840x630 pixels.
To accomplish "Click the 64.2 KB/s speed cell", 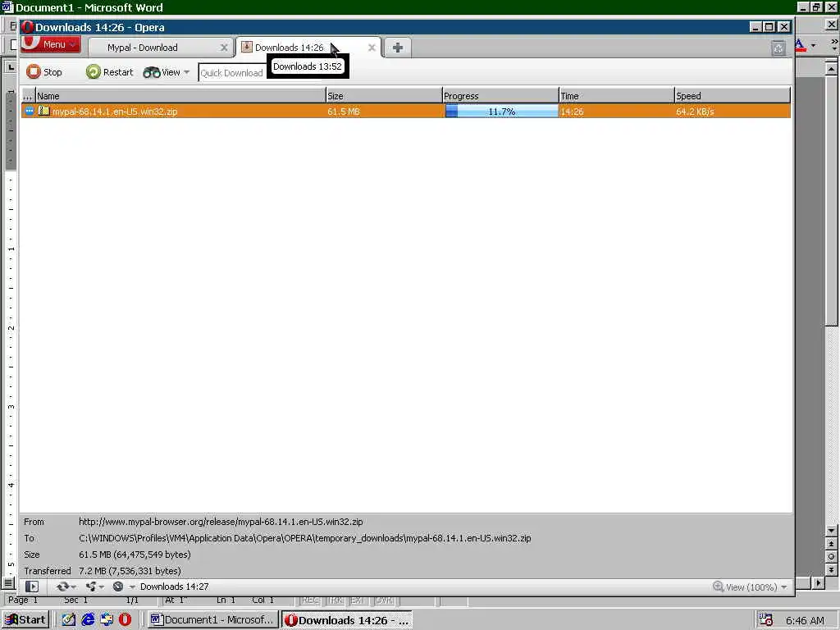I will [695, 112].
